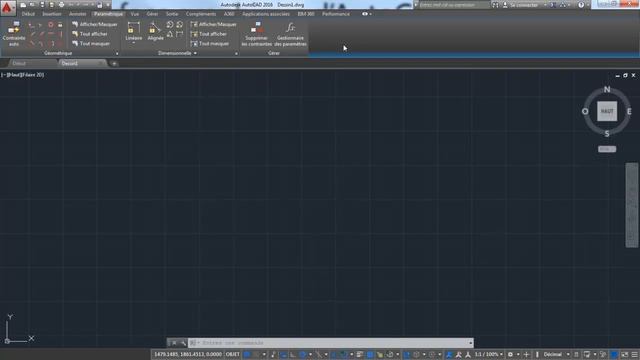The image size is (640, 360).
Task: Switch to the Gérer ribbon tab
Action: (152, 14)
